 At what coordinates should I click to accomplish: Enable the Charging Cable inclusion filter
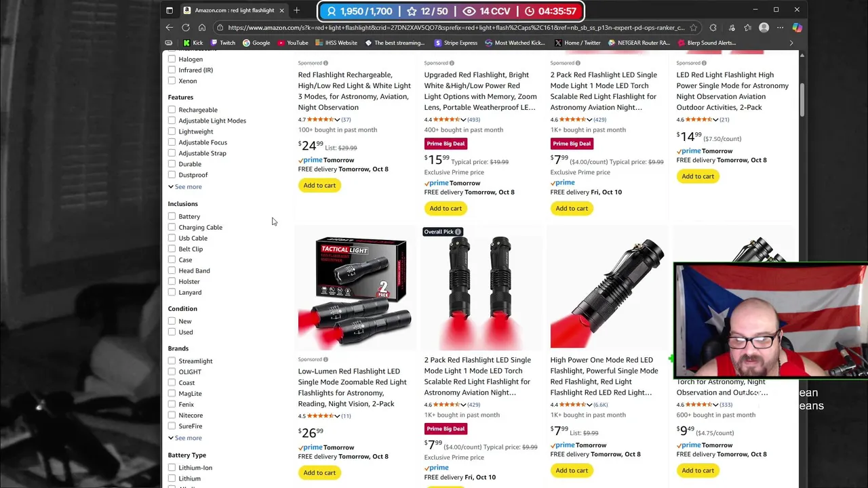coord(172,228)
